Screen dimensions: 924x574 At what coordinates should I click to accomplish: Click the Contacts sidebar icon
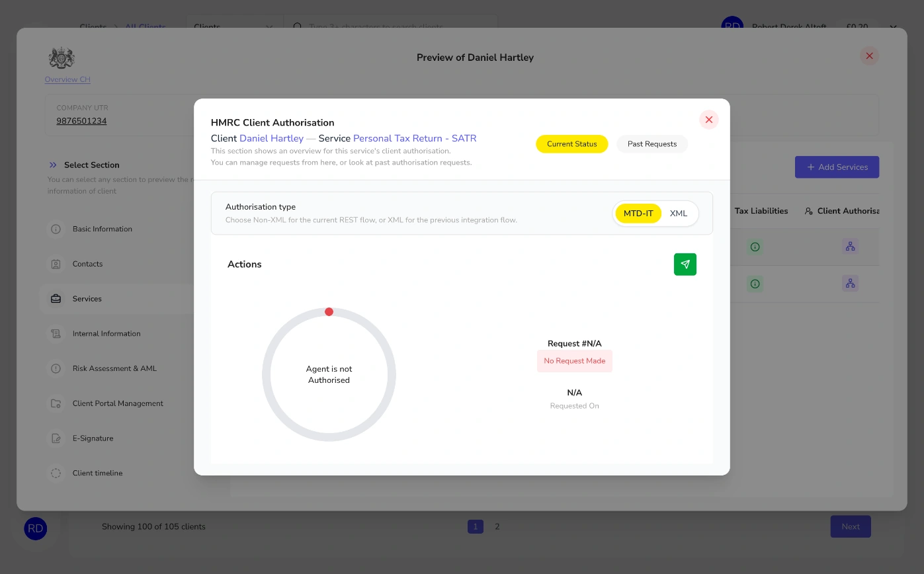coord(56,264)
